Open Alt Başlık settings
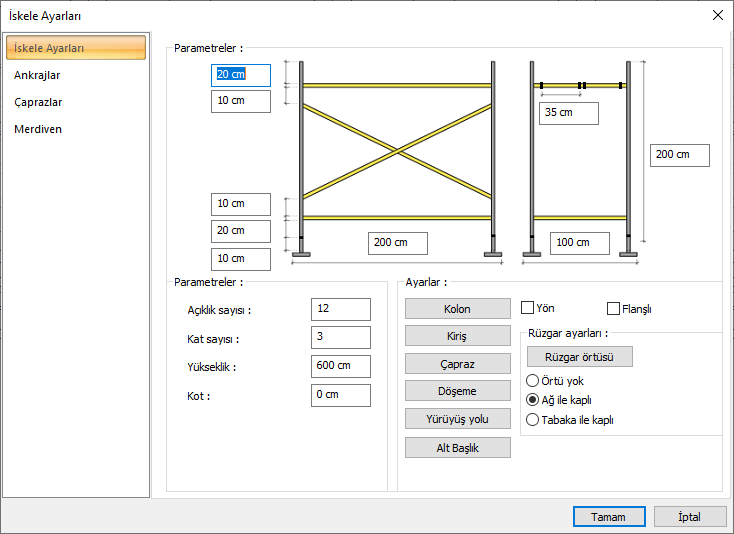 click(x=457, y=447)
